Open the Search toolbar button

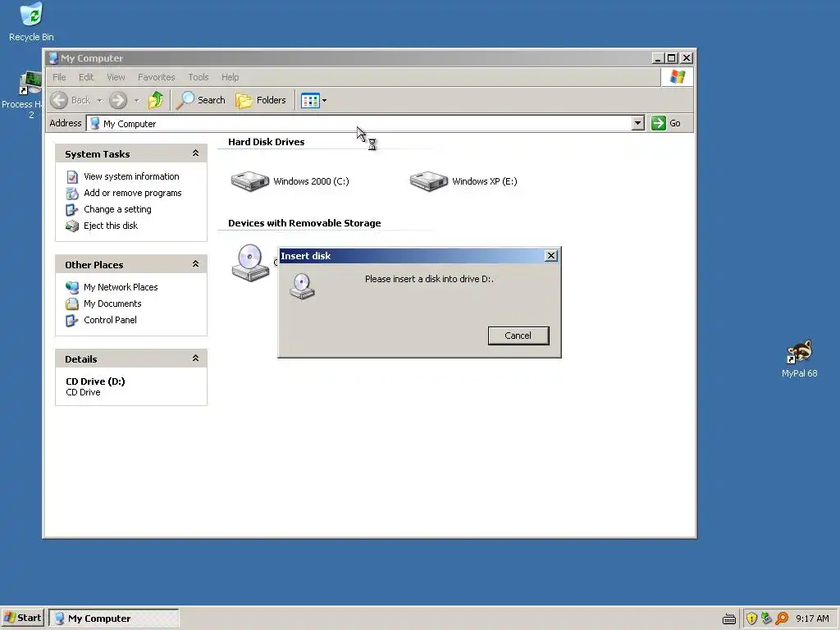click(x=201, y=100)
